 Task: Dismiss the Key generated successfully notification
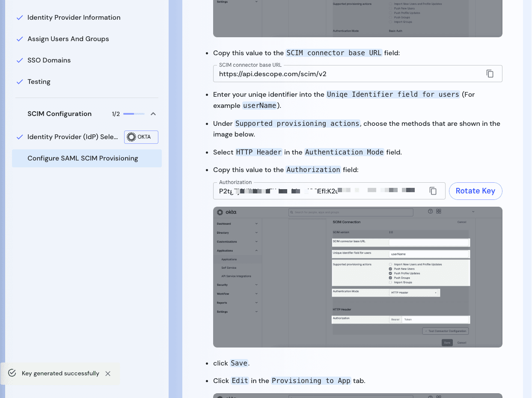(108, 373)
